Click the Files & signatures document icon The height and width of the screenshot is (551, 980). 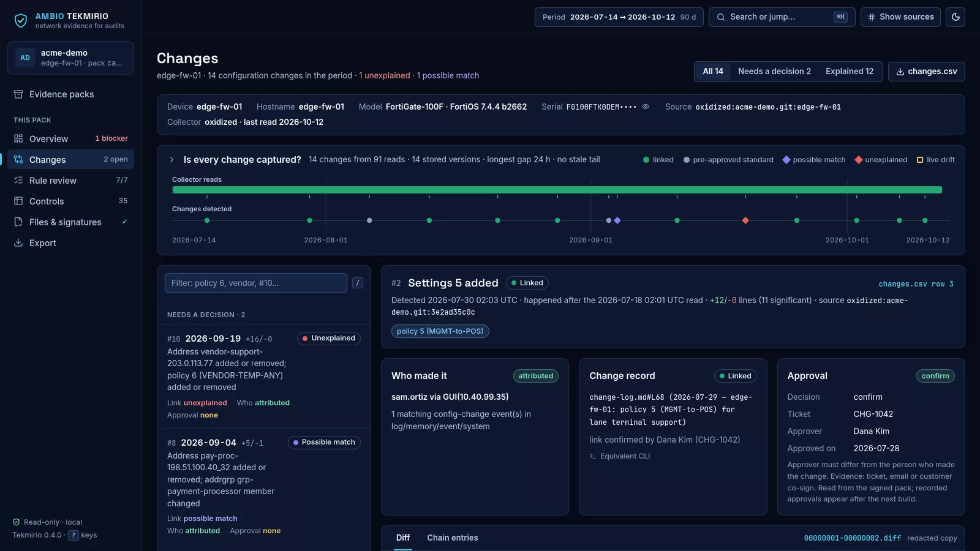(x=18, y=222)
